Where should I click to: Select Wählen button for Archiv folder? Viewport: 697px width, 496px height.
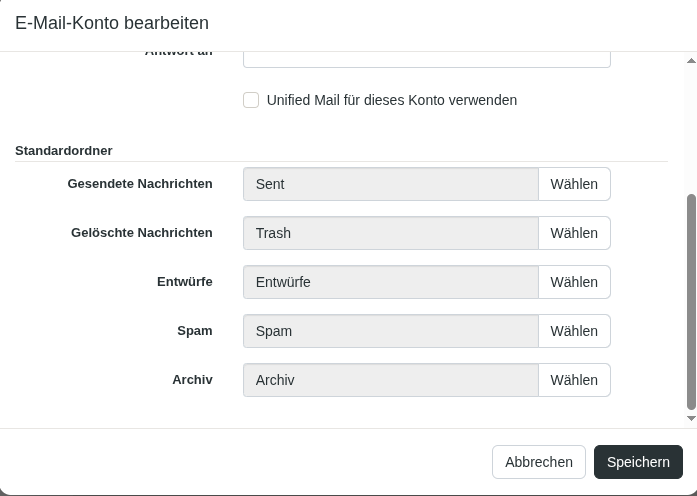(574, 380)
